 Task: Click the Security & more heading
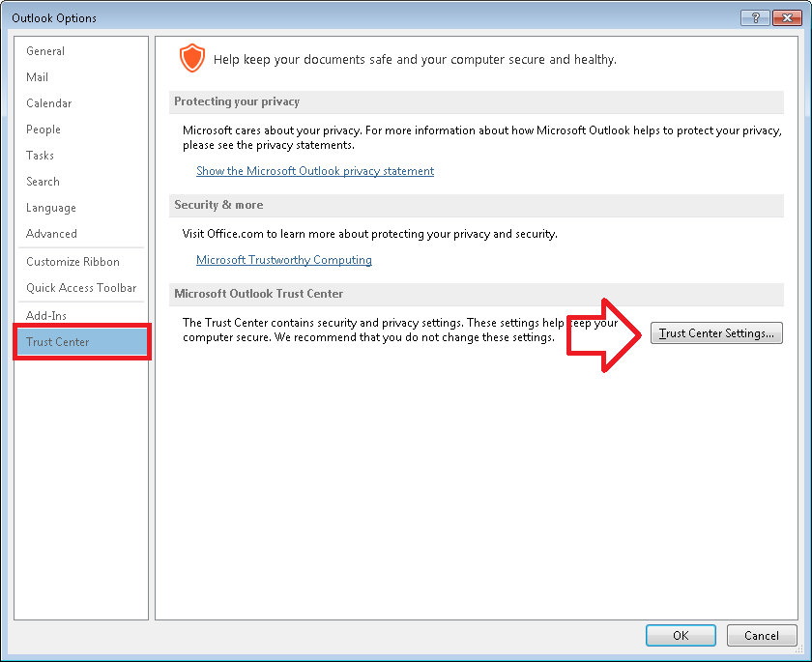pos(218,205)
